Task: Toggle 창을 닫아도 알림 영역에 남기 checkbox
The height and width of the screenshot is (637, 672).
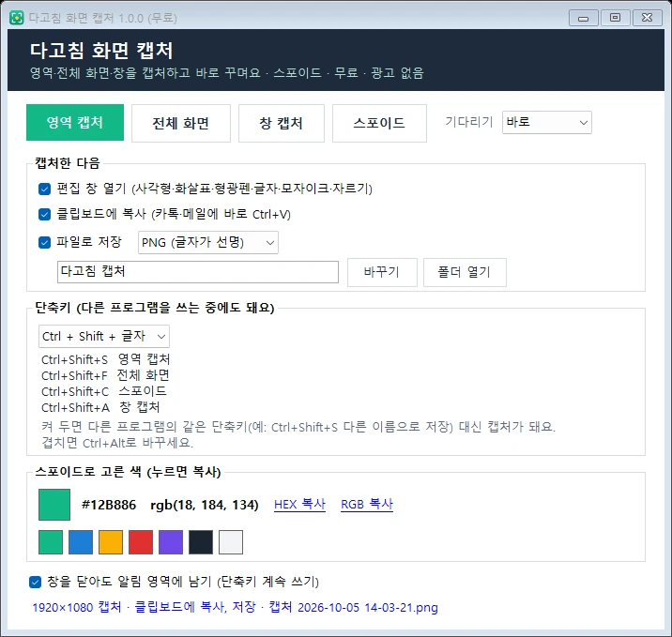Action: [x=35, y=582]
